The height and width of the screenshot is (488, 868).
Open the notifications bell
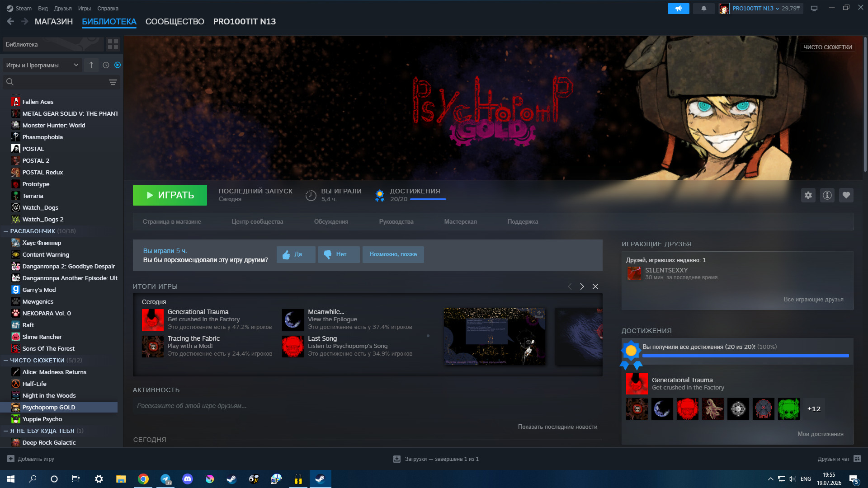click(704, 9)
